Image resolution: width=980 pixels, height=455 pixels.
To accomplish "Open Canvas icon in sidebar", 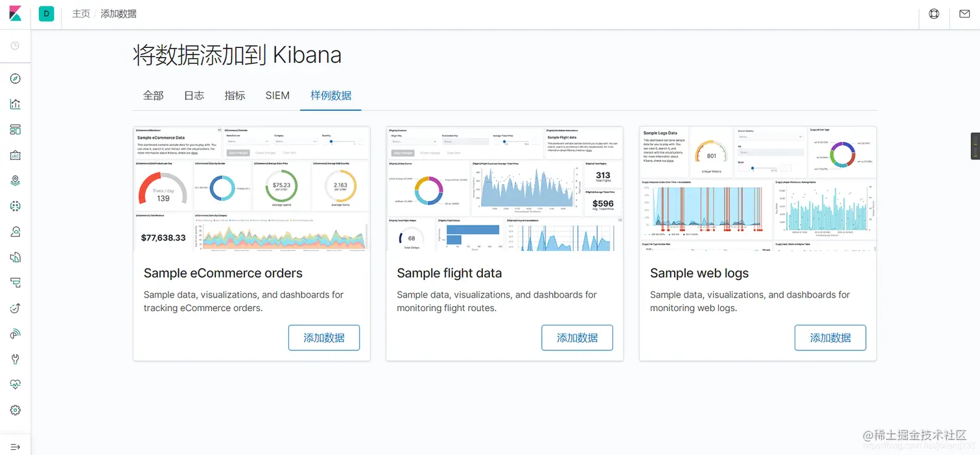I will [x=16, y=155].
